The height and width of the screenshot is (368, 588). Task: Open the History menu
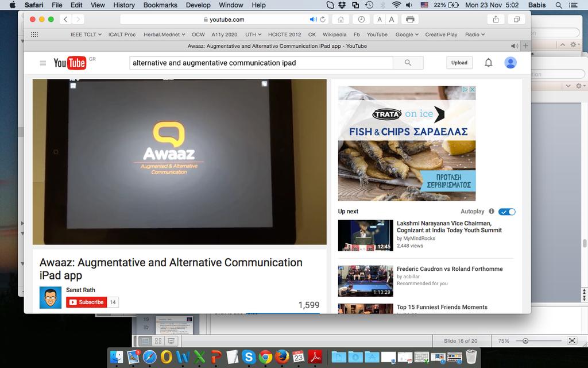click(x=124, y=5)
